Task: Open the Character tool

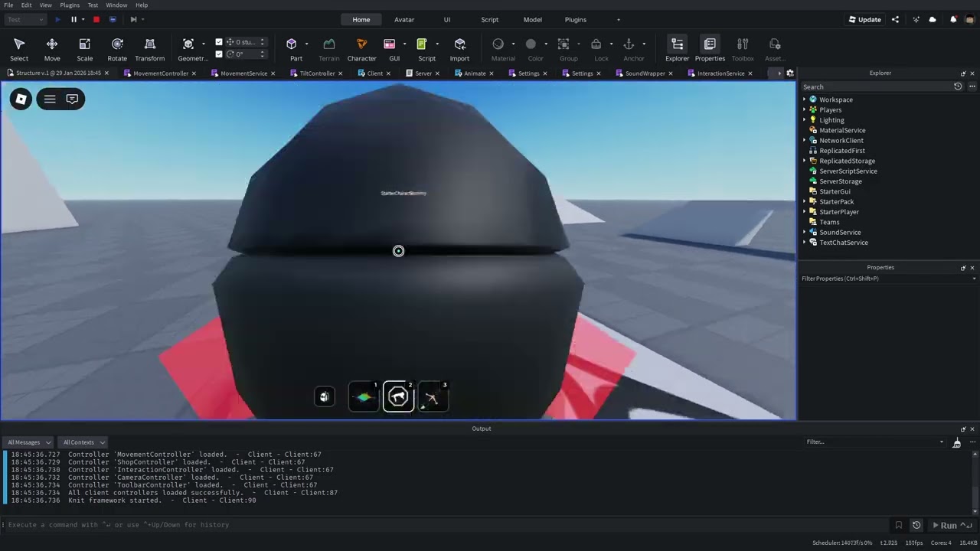Action: tap(361, 50)
